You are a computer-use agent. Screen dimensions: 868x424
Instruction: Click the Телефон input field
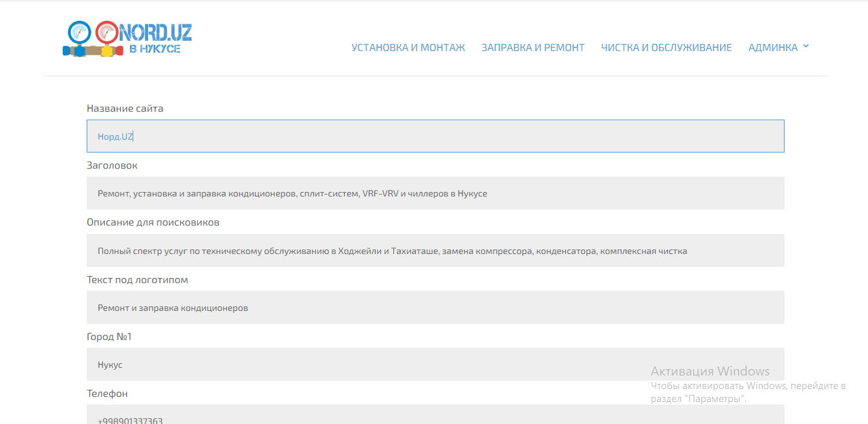[x=435, y=414]
